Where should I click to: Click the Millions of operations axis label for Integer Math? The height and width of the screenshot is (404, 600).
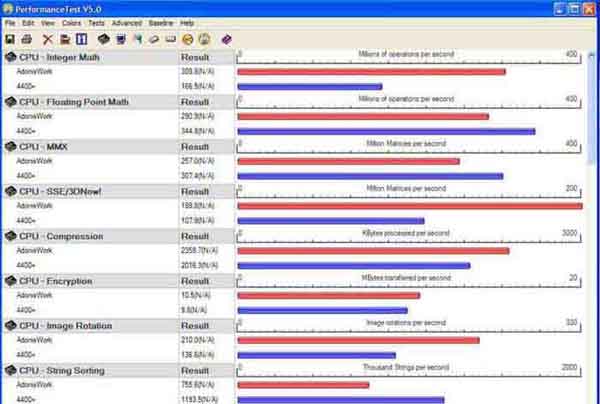pyautogui.click(x=406, y=54)
